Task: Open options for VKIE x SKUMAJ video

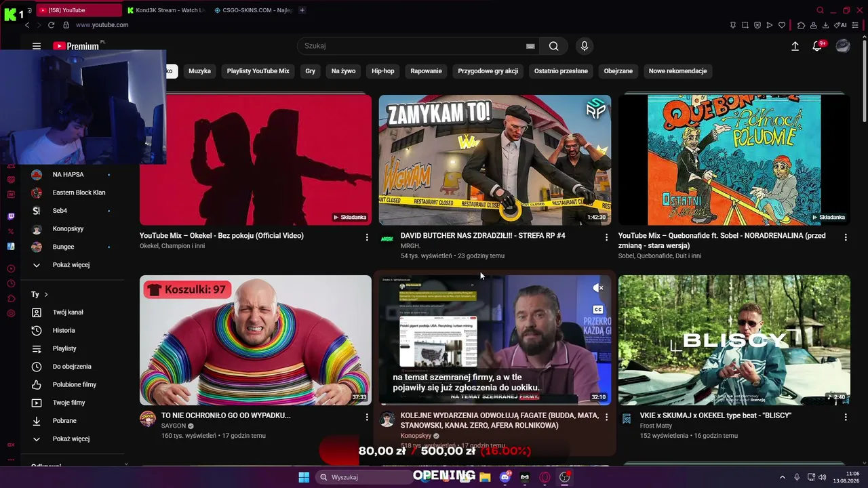Action: click(x=846, y=417)
